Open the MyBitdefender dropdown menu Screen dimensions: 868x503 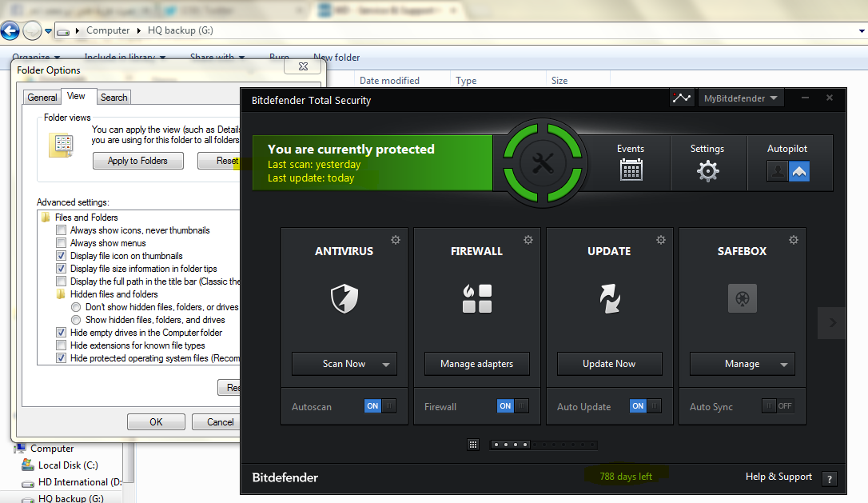[x=740, y=98]
